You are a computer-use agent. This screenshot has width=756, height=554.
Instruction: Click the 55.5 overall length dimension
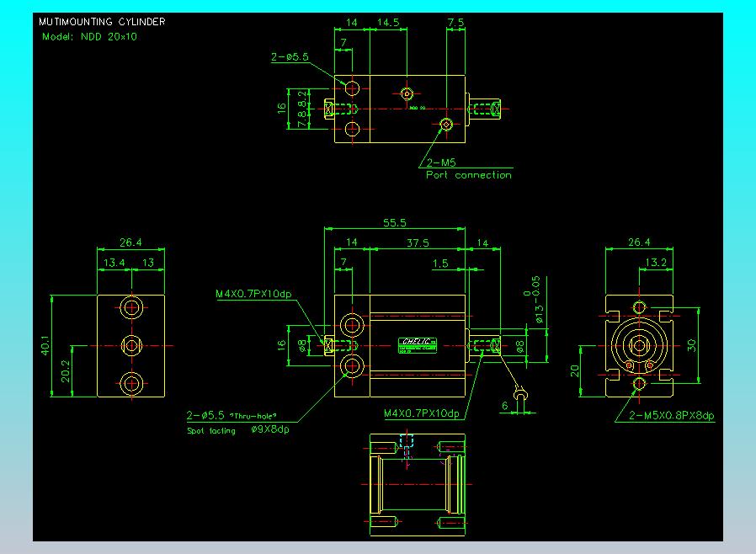click(394, 223)
